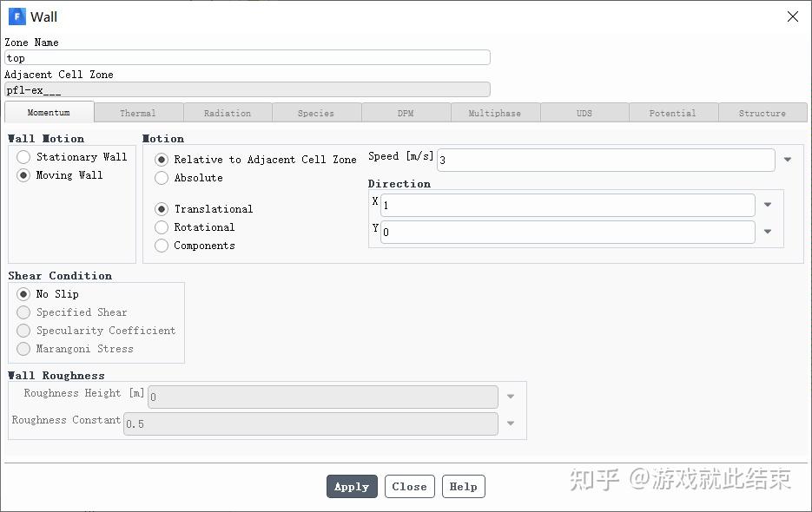Open the Roughness Constant dropdown

pyautogui.click(x=511, y=424)
